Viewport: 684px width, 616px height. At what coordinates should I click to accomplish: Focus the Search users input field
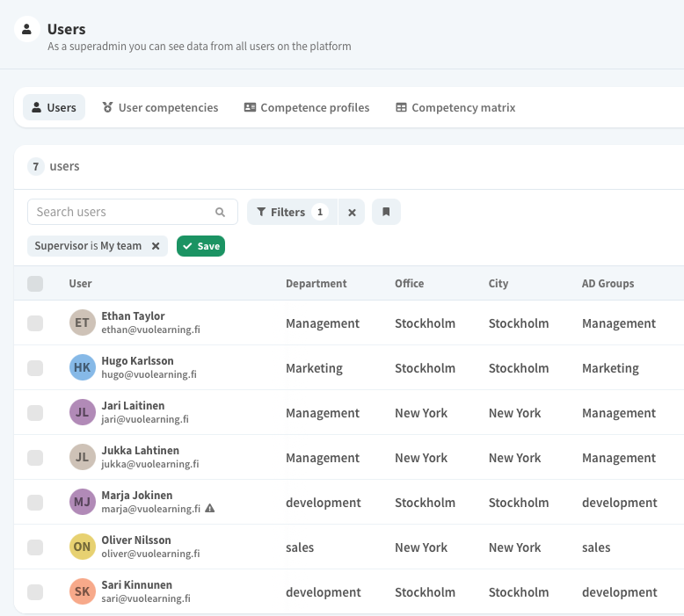pos(133,213)
